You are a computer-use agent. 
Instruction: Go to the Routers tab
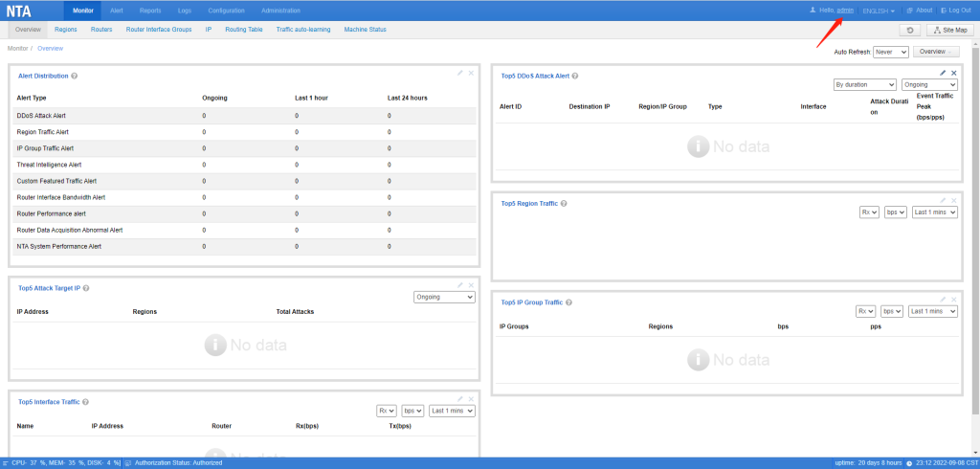click(x=101, y=30)
